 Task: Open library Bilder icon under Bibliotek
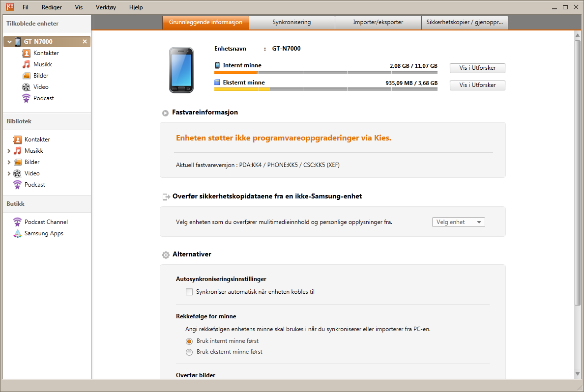point(18,162)
